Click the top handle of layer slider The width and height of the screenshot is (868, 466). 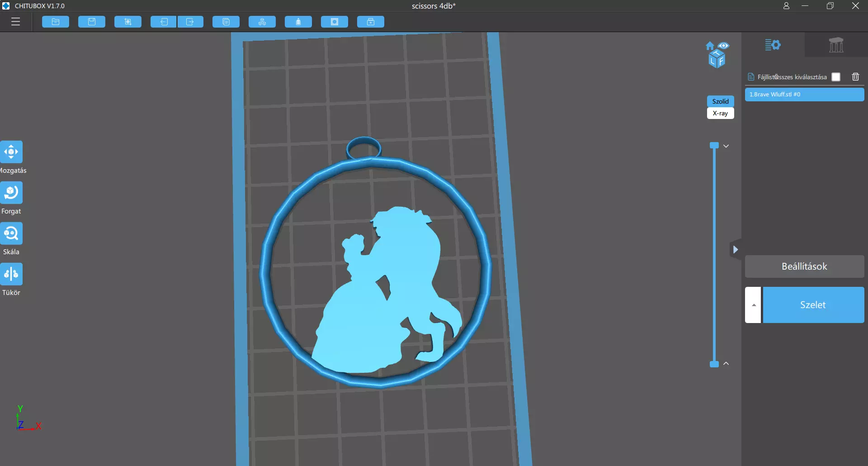click(x=714, y=145)
